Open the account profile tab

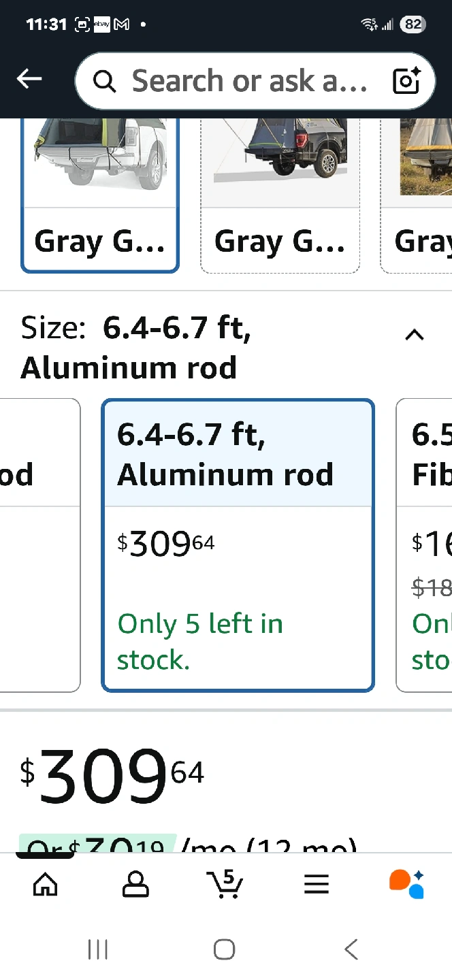pos(135,884)
